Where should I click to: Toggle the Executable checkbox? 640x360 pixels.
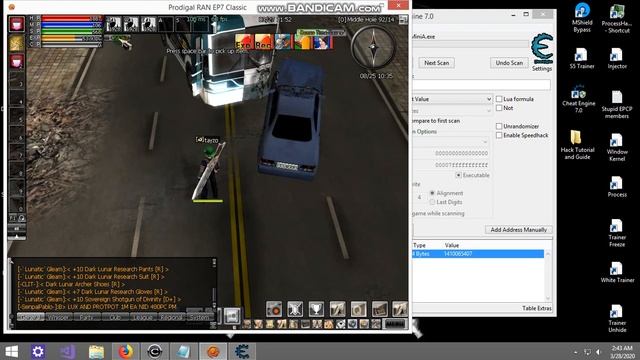[x=458, y=175]
